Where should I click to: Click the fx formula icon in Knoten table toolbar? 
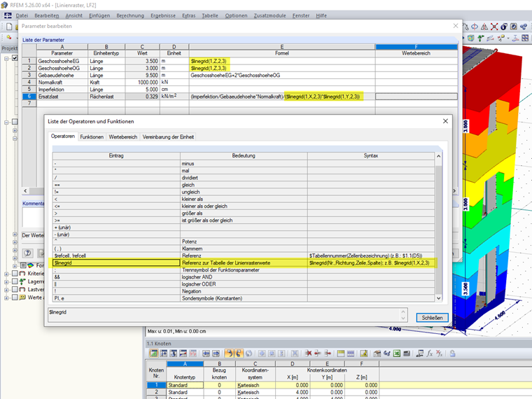tap(430, 353)
